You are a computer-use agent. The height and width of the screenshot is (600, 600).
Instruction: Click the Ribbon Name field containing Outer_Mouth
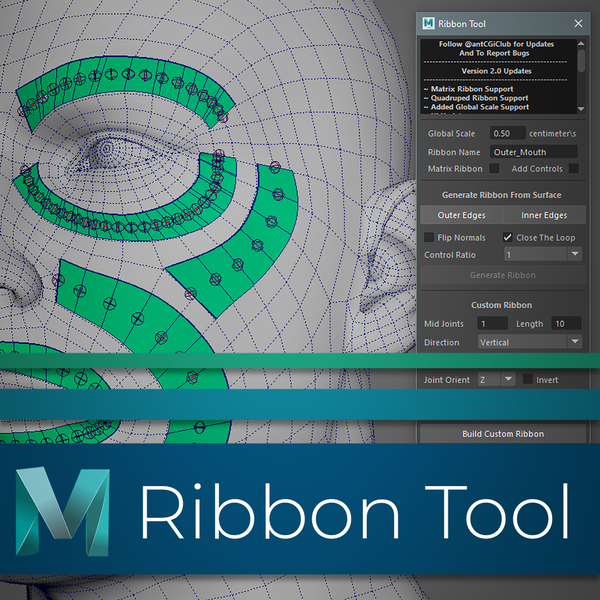(x=533, y=152)
